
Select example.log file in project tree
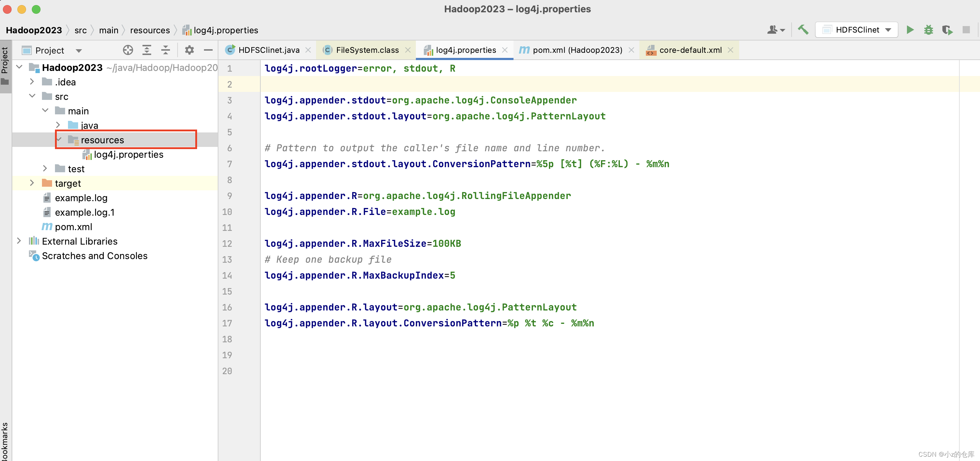coord(81,198)
